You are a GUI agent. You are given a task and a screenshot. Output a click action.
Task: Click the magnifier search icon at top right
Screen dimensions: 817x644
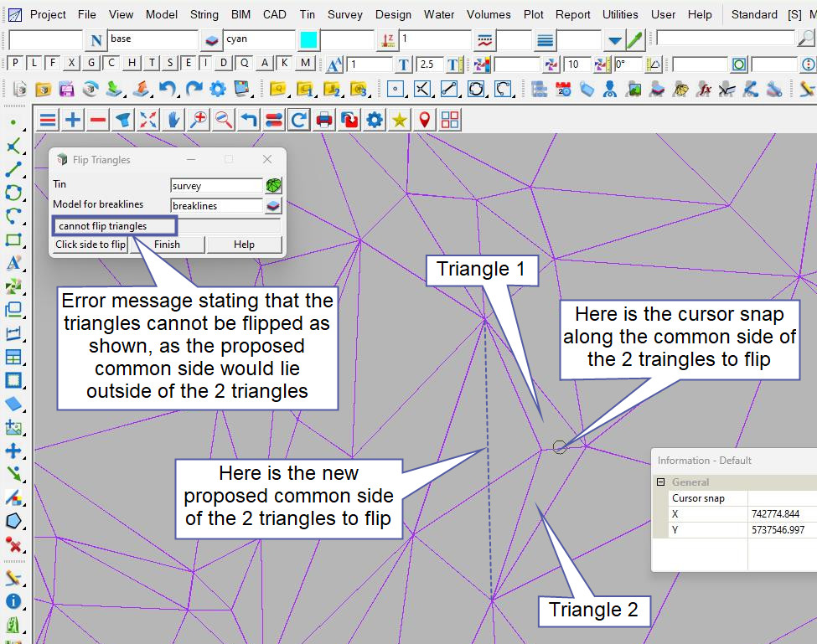(805, 38)
